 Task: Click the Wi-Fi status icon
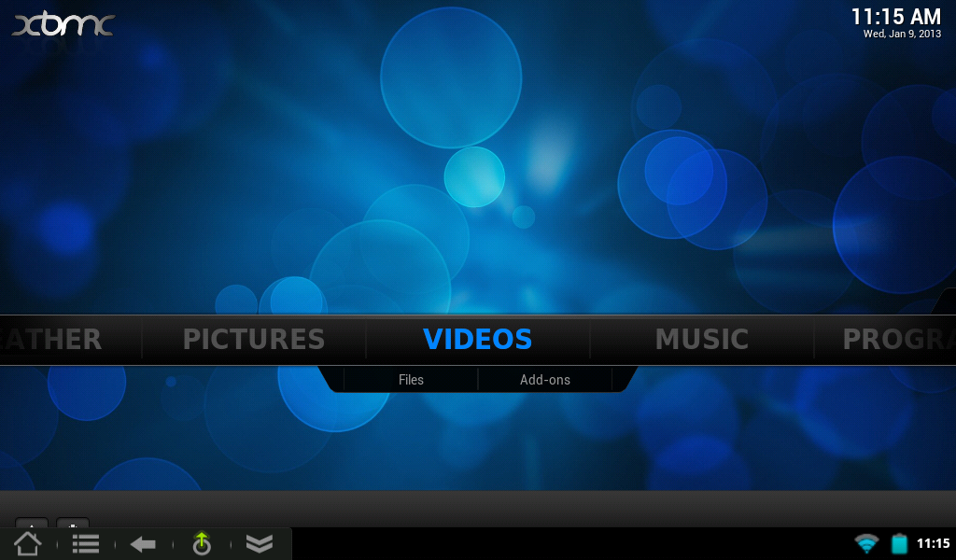click(866, 543)
